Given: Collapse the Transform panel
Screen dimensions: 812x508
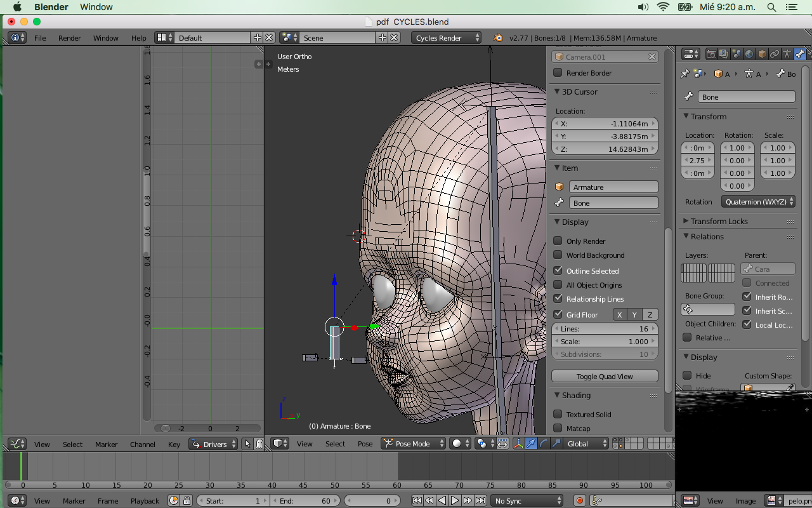Looking at the screenshot, I should point(708,116).
